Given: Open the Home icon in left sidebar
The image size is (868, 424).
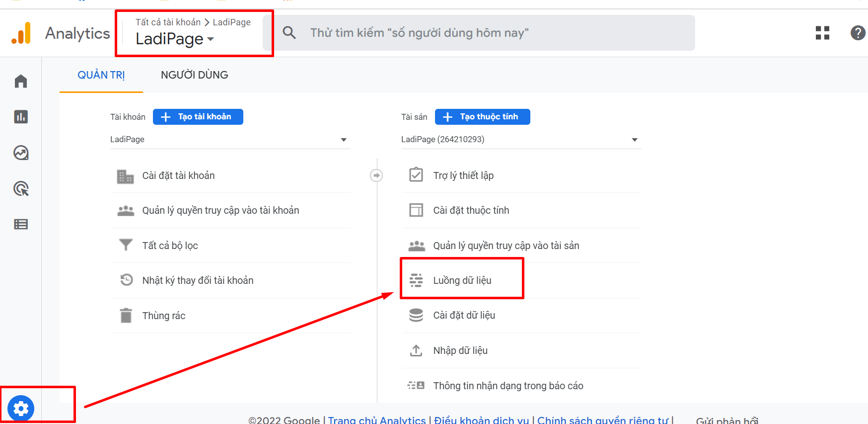Looking at the screenshot, I should (21, 81).
